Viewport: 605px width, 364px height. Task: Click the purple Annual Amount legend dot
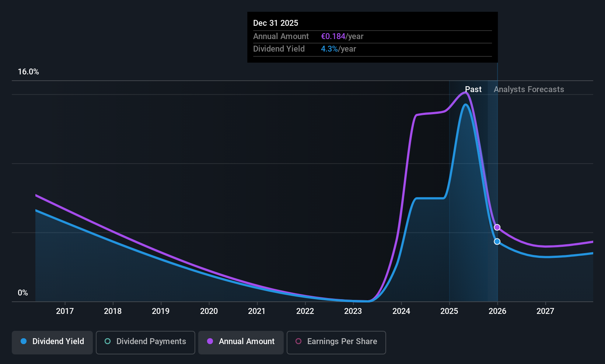click(210, 342)
